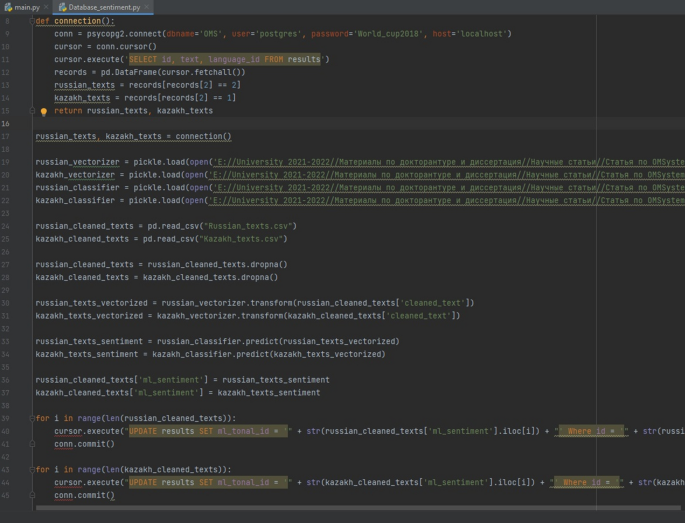Place cursor in the SELECT SQL string
Image resolution: width=685 pixels, height=523 pixels.
coord(225,60)
